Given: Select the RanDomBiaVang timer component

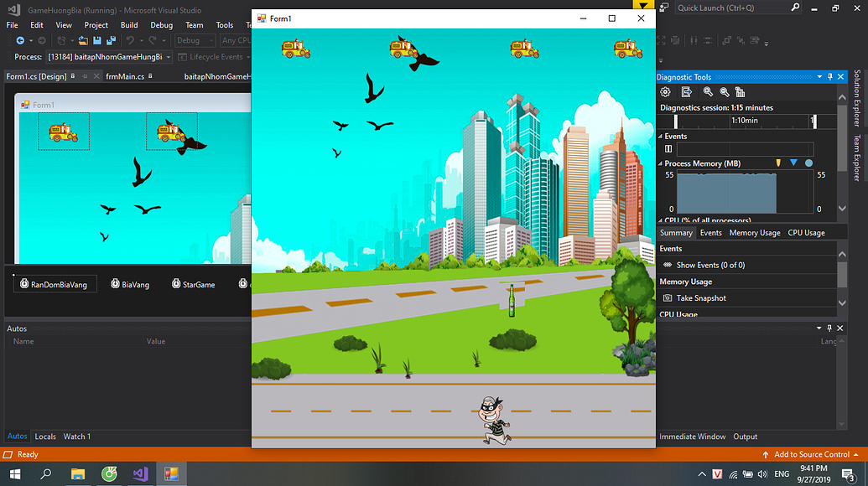Looking at the screenshot, I should coord(55,285).
